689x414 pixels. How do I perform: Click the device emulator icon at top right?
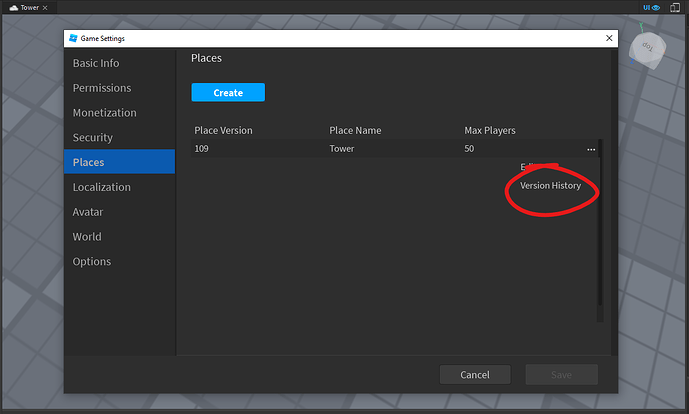(674, 7)
